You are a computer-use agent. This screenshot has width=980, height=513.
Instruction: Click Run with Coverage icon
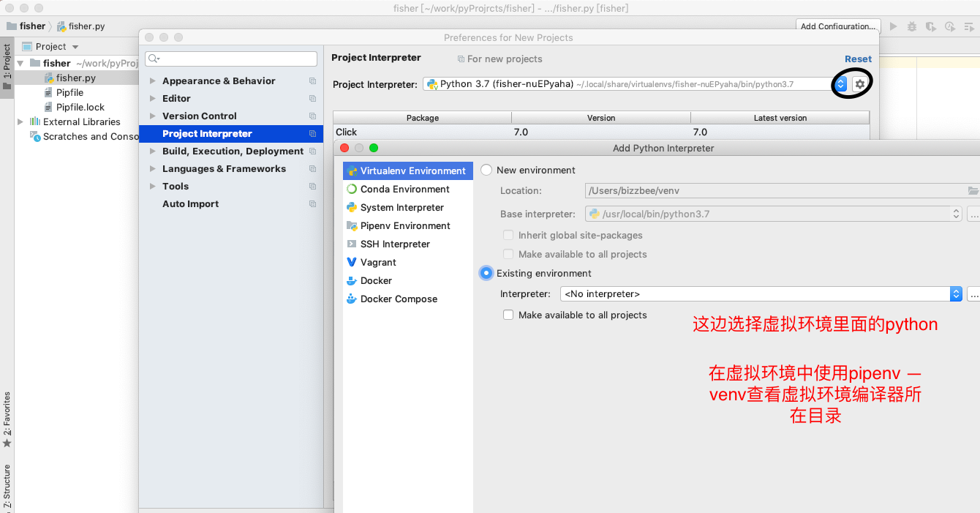coord(931,26)
